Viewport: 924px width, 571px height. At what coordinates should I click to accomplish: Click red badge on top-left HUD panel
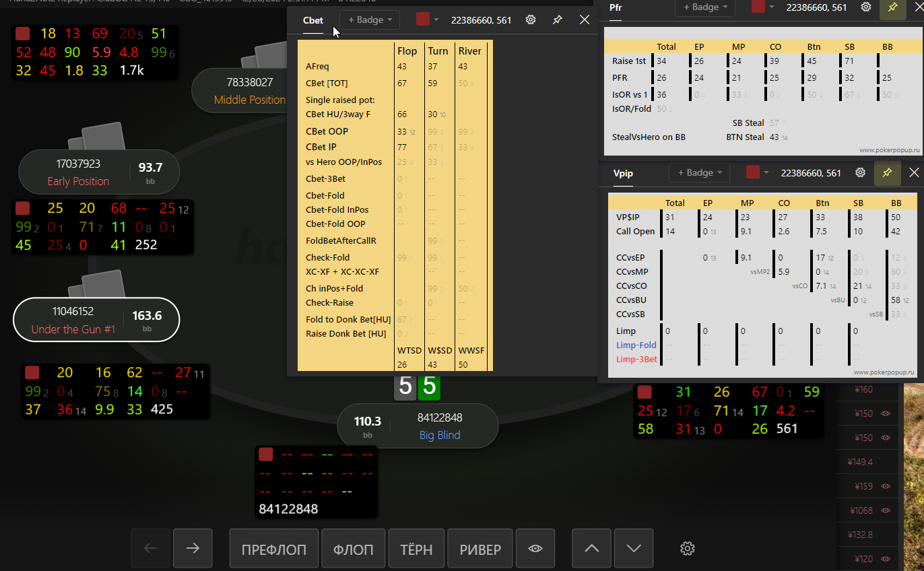pos(23,34)
